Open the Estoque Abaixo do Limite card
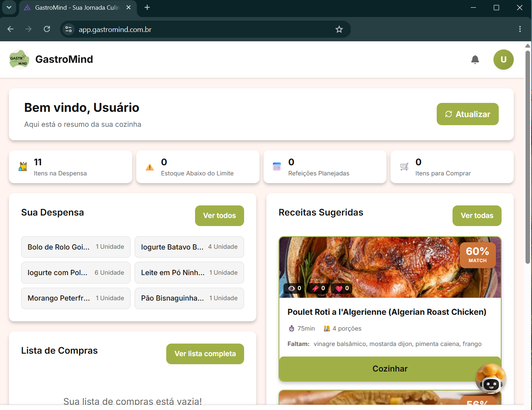The width and height of the screenshot is (532, 410). click(198, 167)
